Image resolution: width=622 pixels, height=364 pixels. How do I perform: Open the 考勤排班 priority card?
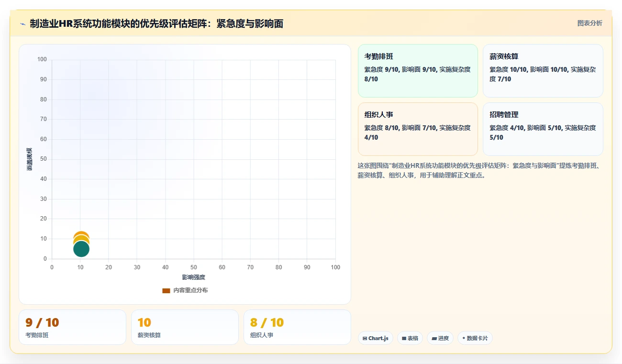[418, 71]
